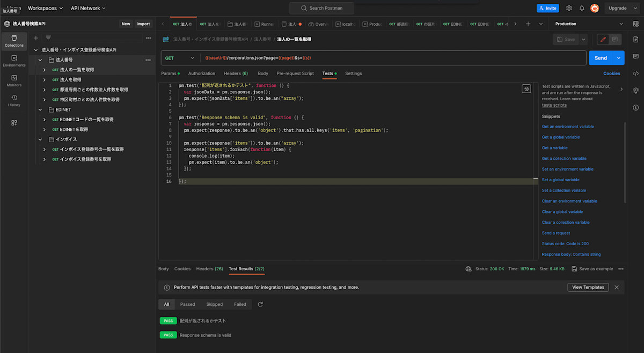Open the Collections sidebar panel
This screenshot has height=353, width=644.
tap(14, 41)
